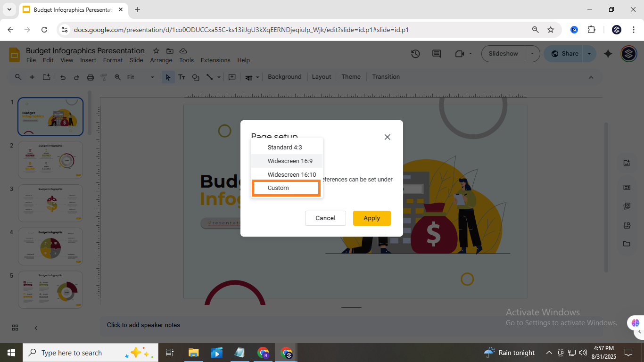Click the Slideshow button
The image size is (644, 362).
503,54
